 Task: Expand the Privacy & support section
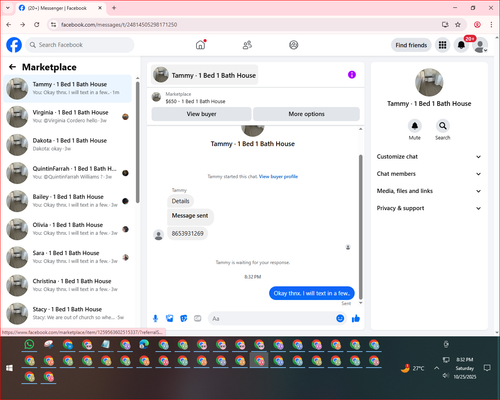pos(429,208)
